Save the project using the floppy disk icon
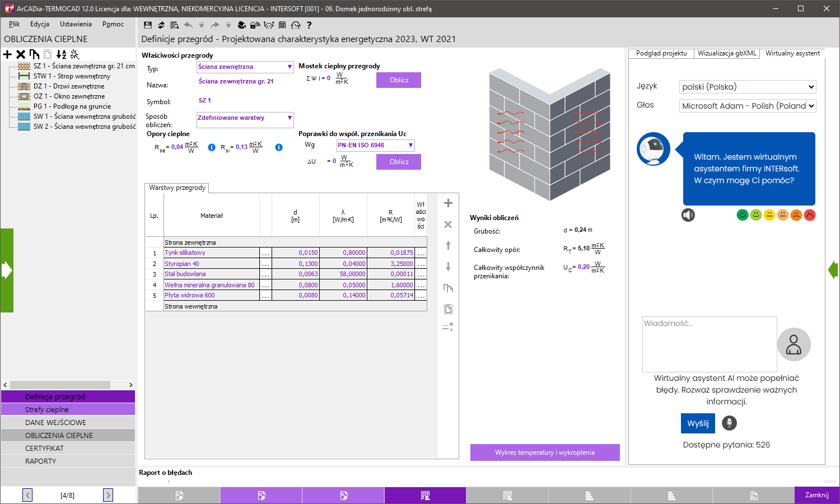 click(x=147, y=25)
